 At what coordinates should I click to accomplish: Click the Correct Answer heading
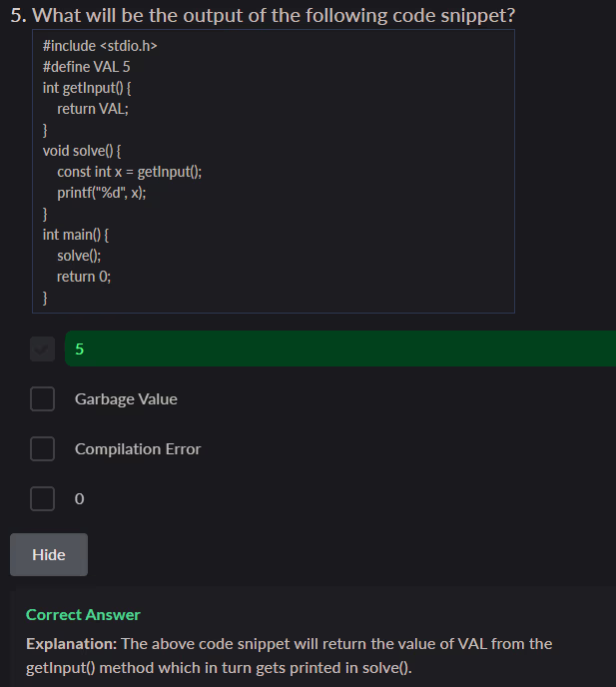click(83, 615)
